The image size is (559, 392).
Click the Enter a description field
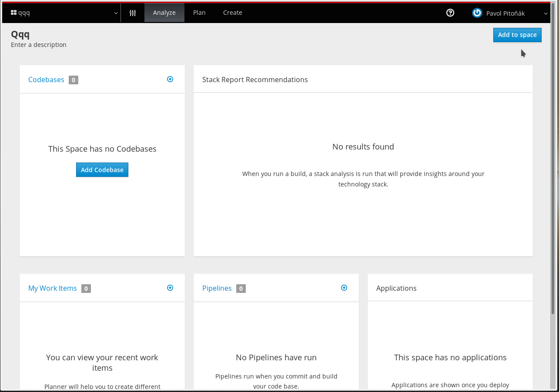click(38, 44)
